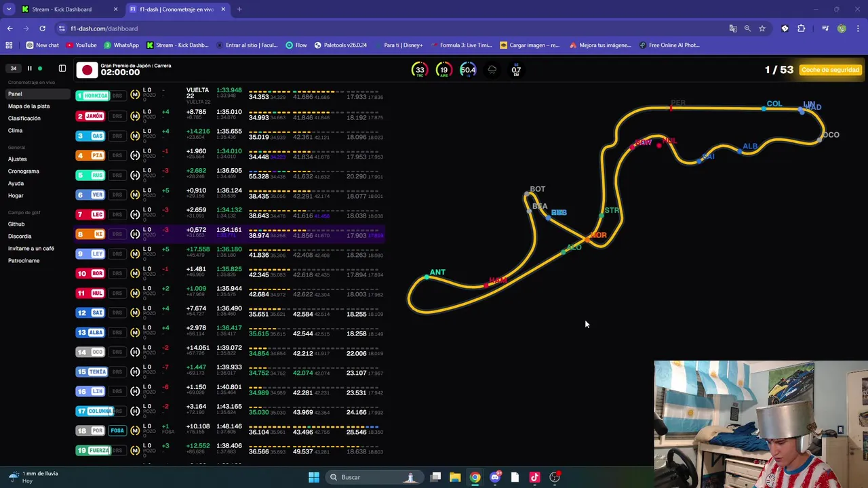Click the gap value +17.558 in LEY row
The height and width of the screenshot is (488, 868).
(197, 249)
